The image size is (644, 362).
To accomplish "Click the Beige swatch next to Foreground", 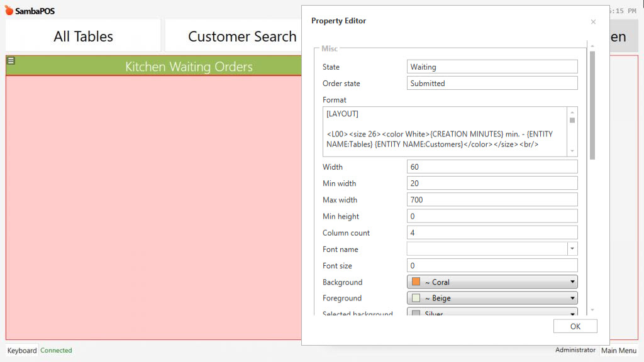I will click(415, 298).
